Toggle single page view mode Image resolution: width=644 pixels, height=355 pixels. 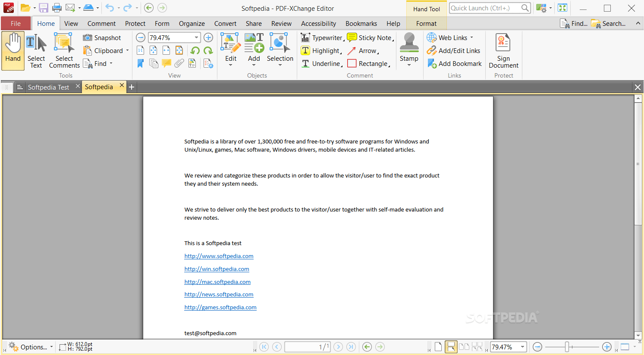coord(438,347)
